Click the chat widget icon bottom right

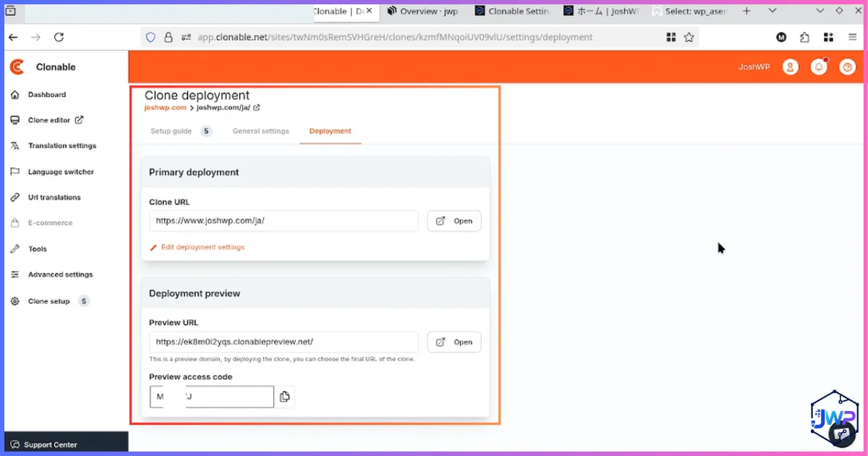(x=842, y=434)
